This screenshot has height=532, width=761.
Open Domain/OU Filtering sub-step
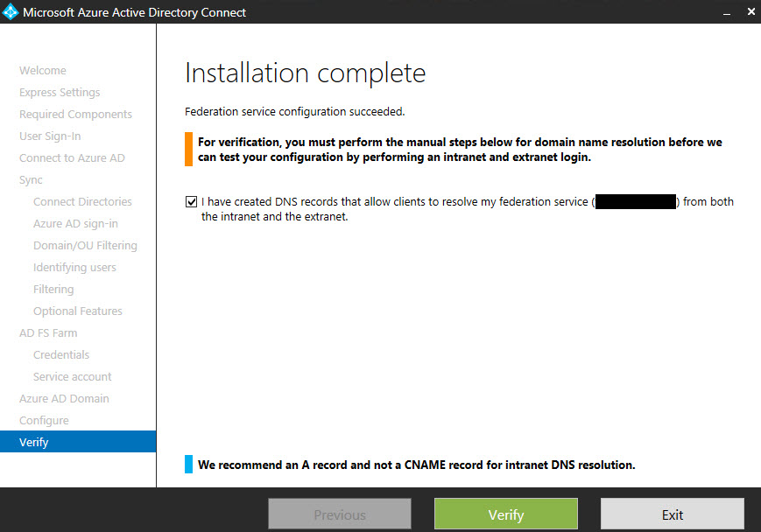tap(85, 246)
